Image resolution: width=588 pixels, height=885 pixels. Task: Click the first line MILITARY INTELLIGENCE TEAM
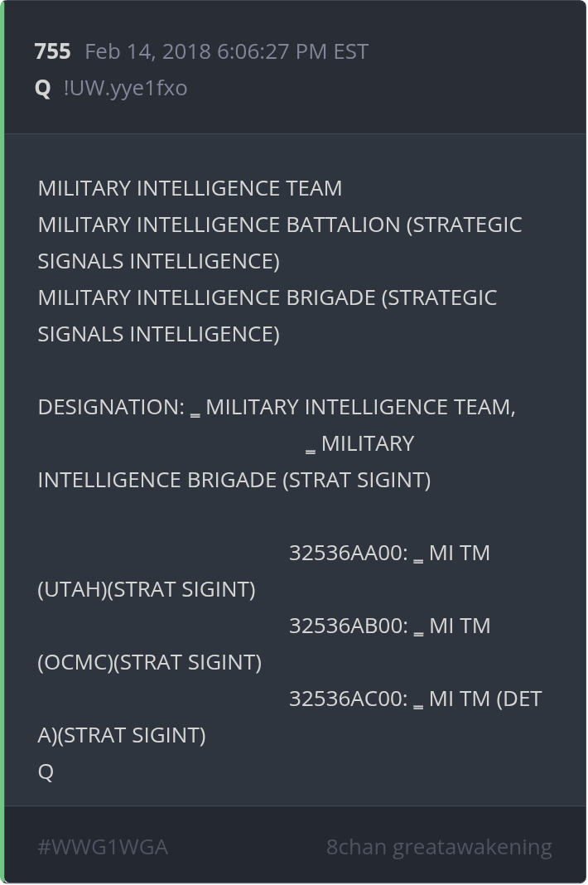(190, 188)
